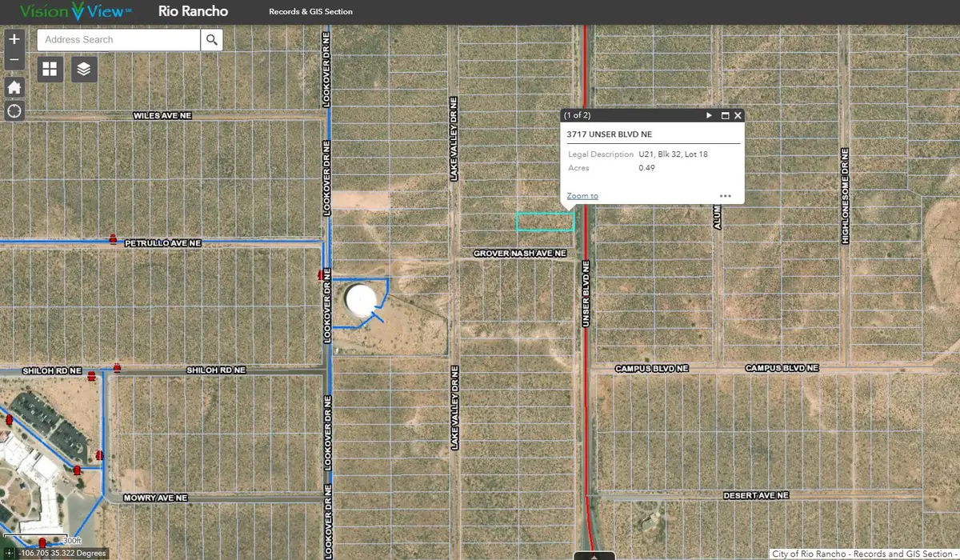The image size is (960, 560).
Task: Open the popup ellipsis options menu
Action: 726,194
